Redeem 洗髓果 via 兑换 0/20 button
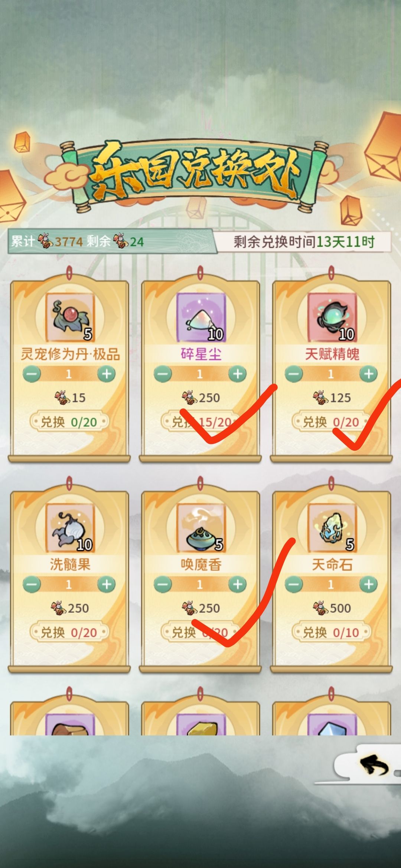The width and height of the screenshot is (401, 868). (69, 632)
